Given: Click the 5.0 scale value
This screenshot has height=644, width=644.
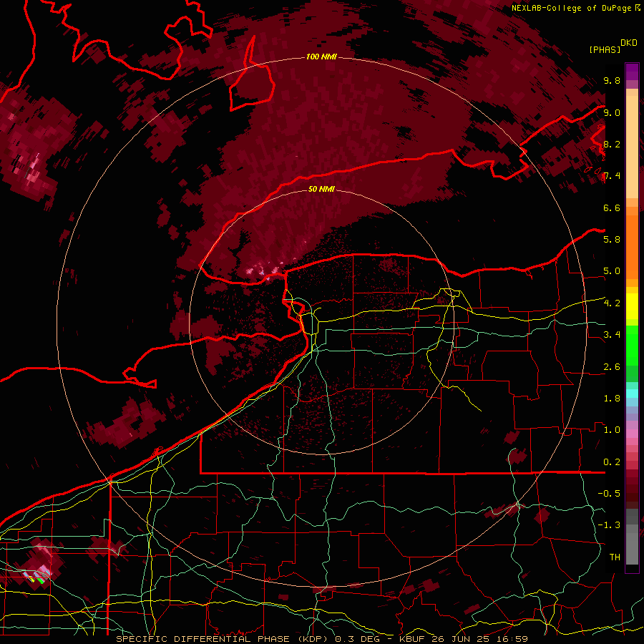Looking at the screenshot, I should click(x=612, y=271).
